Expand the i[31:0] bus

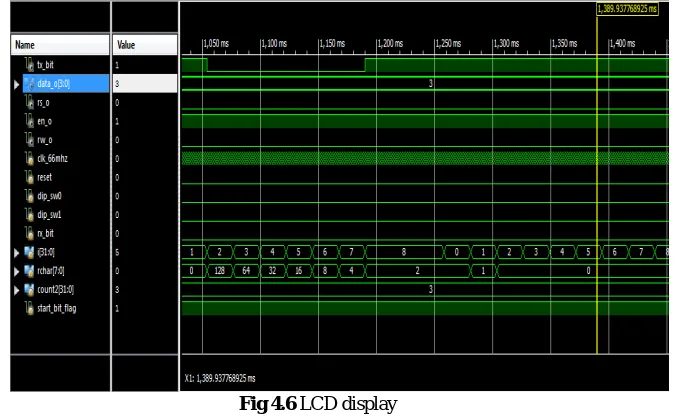17,253
